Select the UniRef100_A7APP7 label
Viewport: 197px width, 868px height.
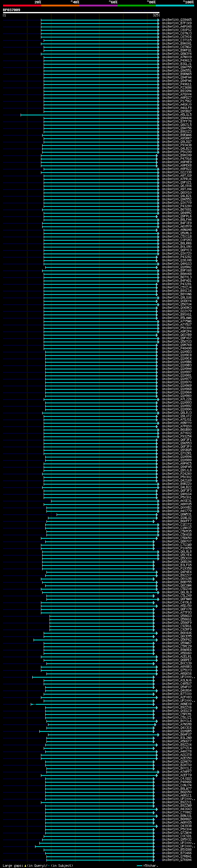(177, 772)
